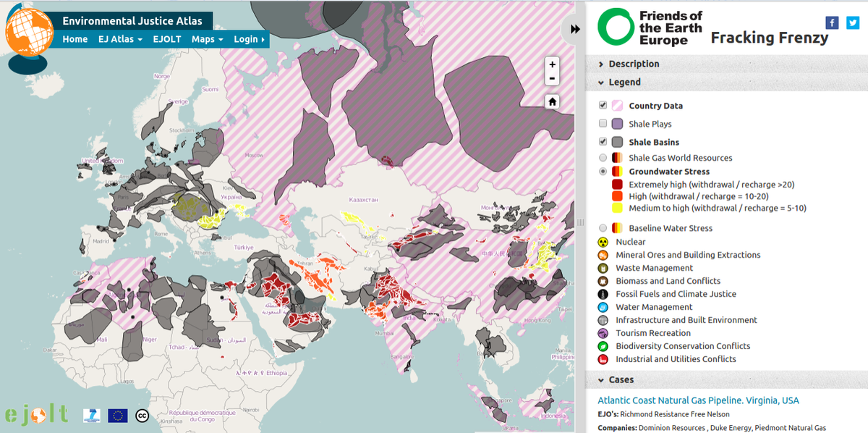Click the Biodiversity Conservation Conflicts icon

click(x=603, y=346)
